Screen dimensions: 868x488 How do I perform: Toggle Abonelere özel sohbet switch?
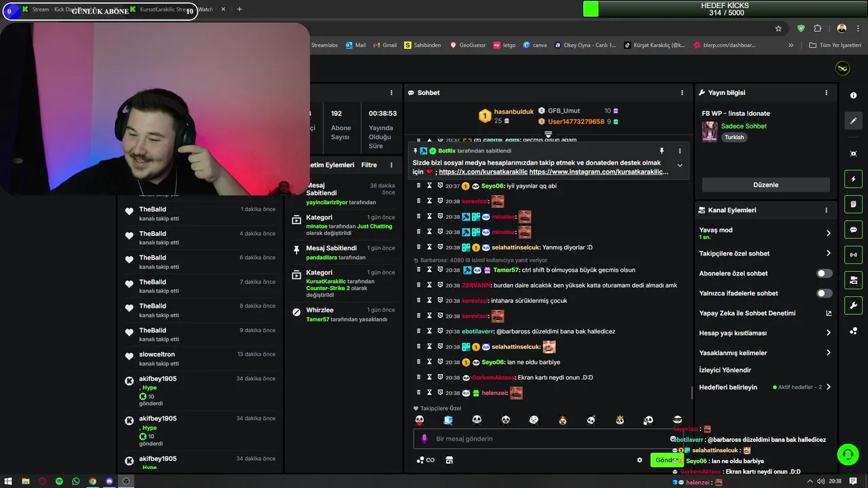pos(824,273)
